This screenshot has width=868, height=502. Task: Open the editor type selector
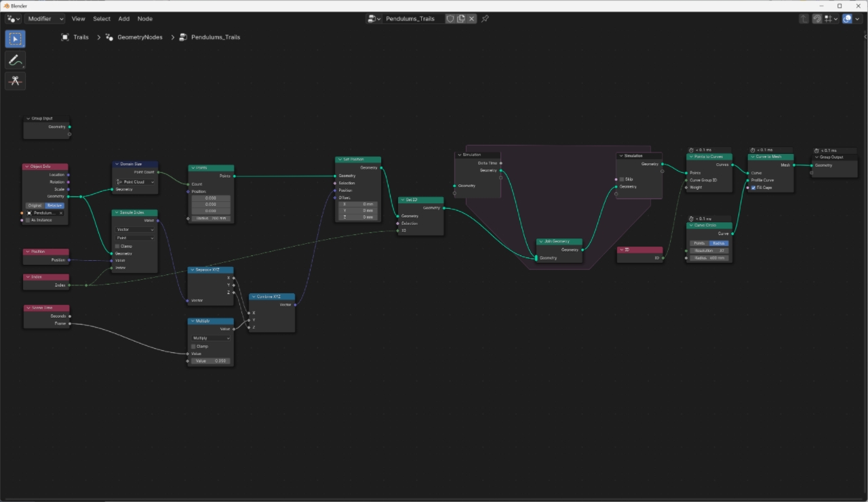point(14,19)
